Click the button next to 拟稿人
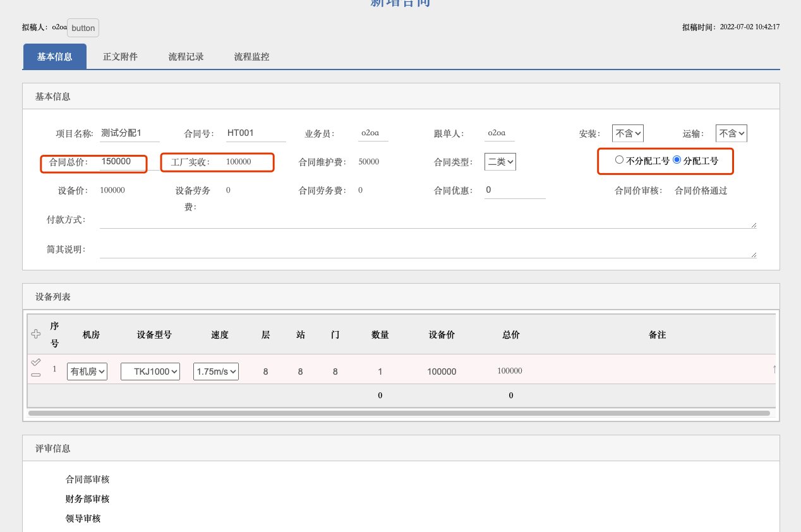This screenshot has width=801, height=532. coord(83,28)
